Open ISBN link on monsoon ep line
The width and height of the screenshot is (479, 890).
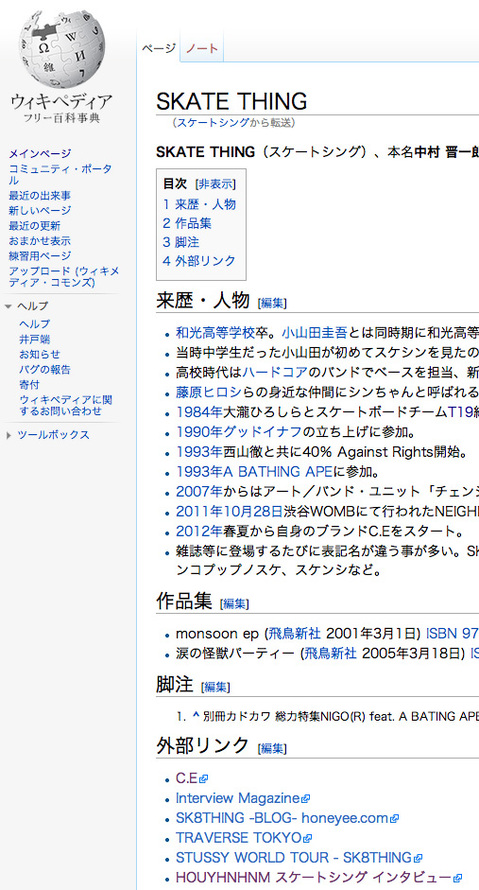(452, 633)
